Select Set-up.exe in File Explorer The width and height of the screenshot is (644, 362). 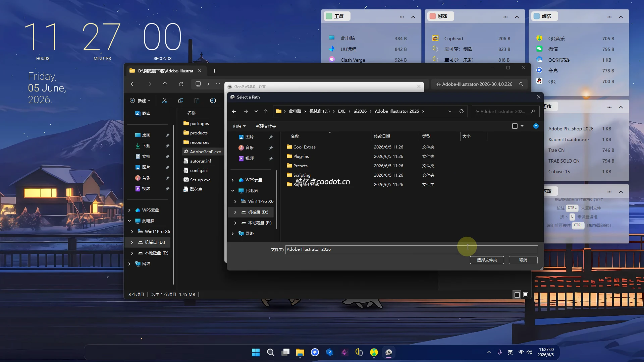click(x=197, y=180)
